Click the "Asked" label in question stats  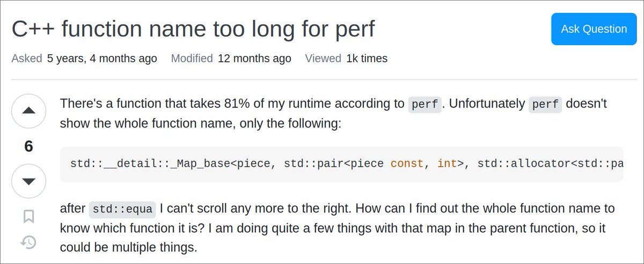pos(27,58)
